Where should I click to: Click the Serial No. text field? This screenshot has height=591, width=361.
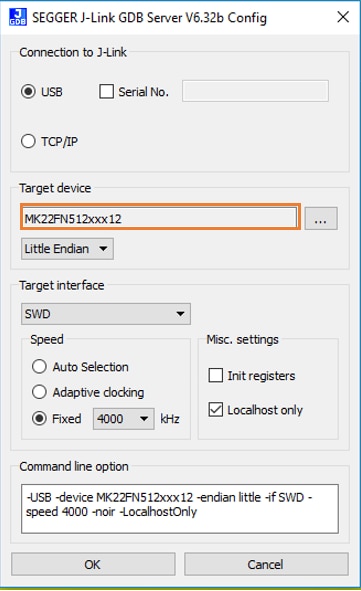click(255, 91)
